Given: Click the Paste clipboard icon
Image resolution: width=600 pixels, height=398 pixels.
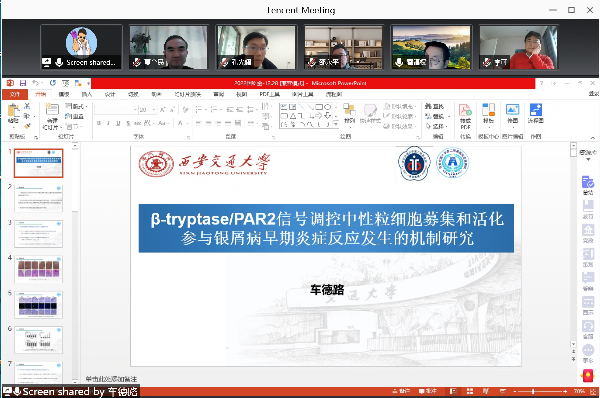Looking at the screenshot, I should click(x=13, y=111).
